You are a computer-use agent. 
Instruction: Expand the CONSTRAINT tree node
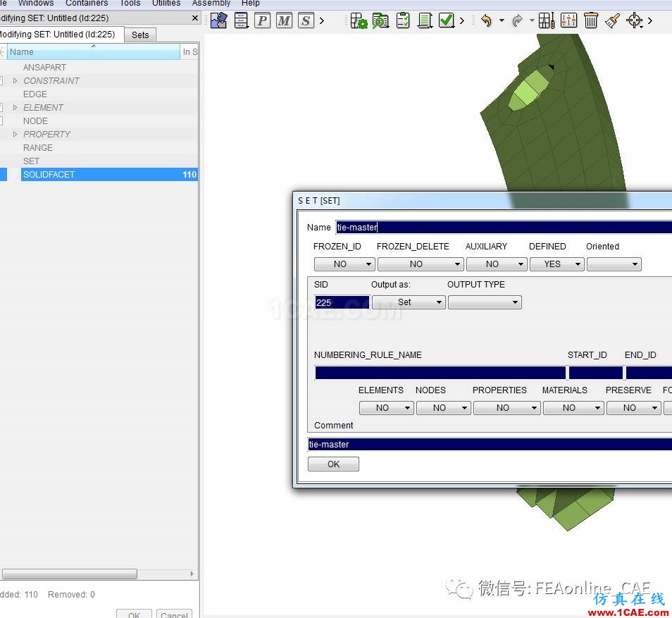tap(15, 80)
